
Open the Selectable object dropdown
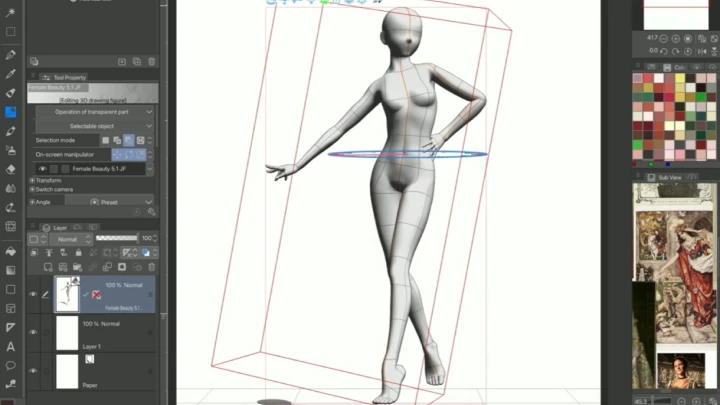point(94,126)
